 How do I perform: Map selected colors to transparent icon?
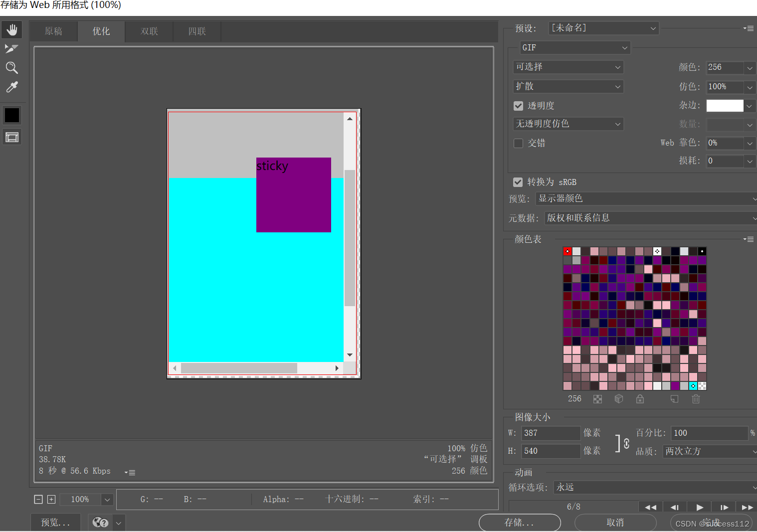(597, 399)
